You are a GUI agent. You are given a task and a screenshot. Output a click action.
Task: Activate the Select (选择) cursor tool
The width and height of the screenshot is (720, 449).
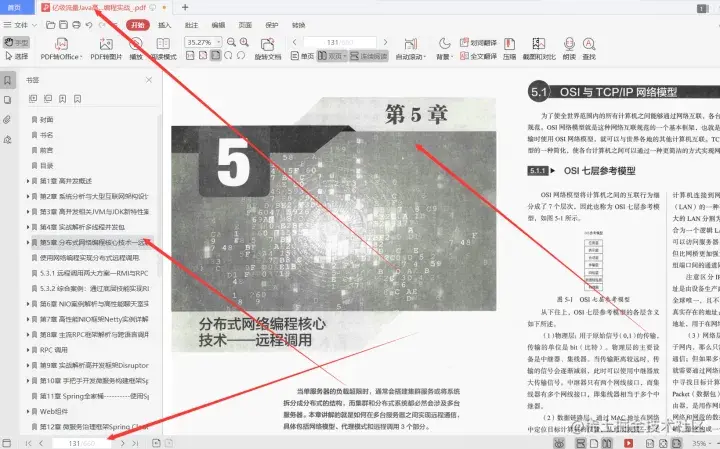17,56
